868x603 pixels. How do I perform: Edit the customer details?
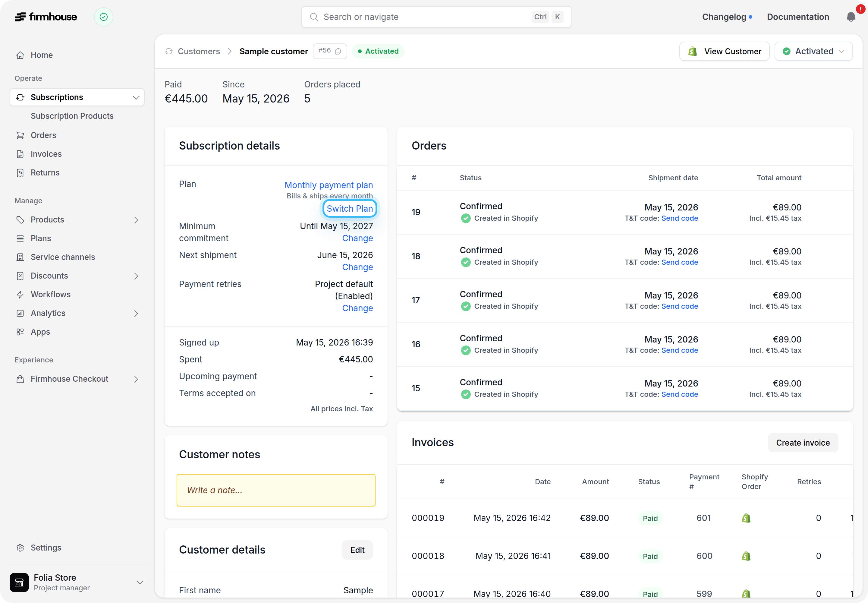pyautogui.click(x=357, y=550)
